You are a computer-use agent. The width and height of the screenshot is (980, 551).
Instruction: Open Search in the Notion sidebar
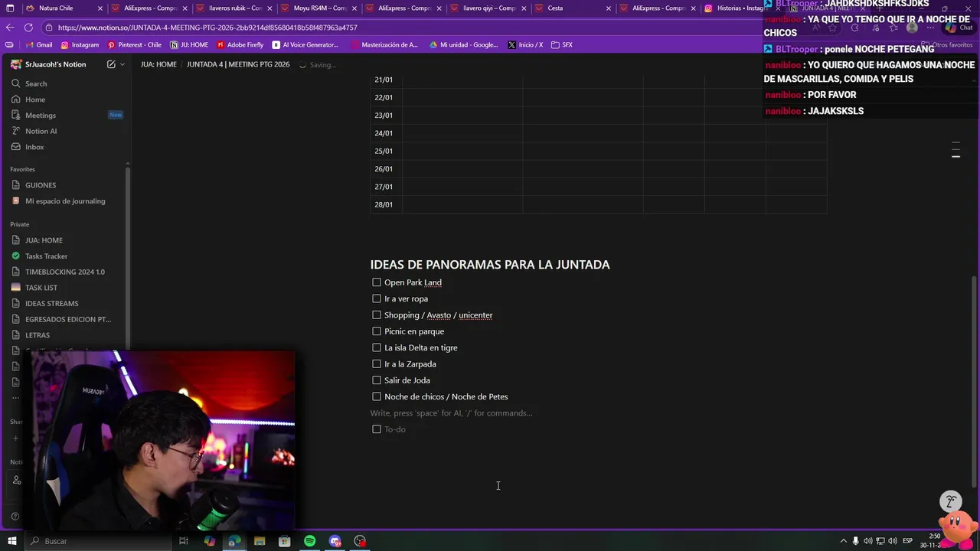36,83
